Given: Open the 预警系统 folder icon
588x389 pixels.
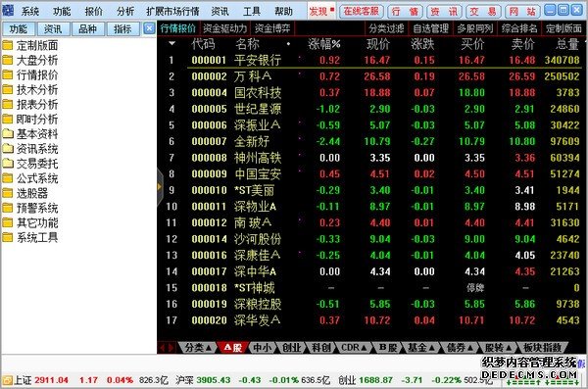Looking at the screenshot, I should 8,208.
